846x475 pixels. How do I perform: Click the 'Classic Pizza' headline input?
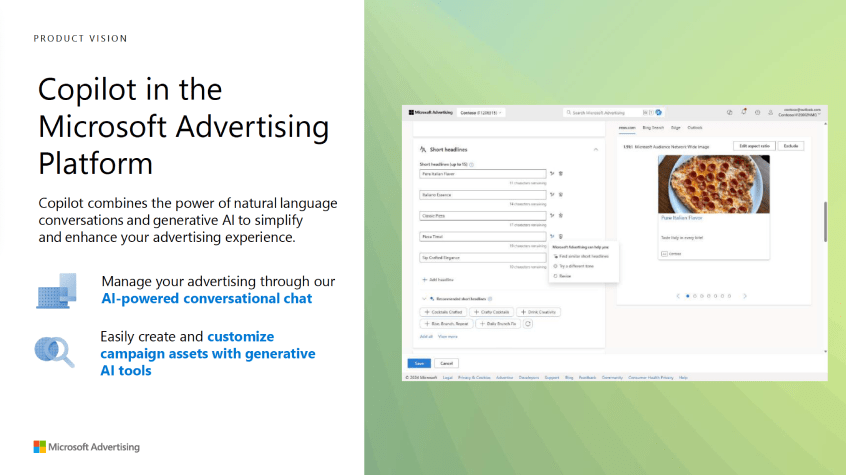[483, 215]
